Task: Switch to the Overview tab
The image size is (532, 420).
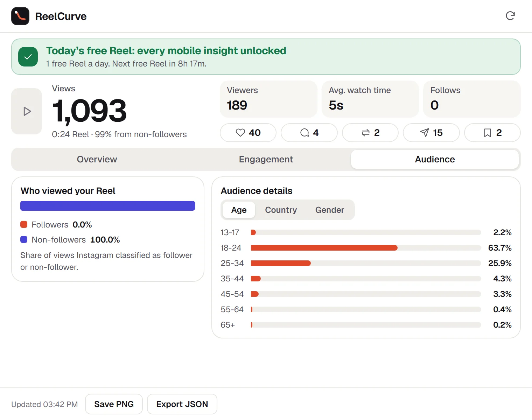Action: pyautogui.click(x=97, y=159)
